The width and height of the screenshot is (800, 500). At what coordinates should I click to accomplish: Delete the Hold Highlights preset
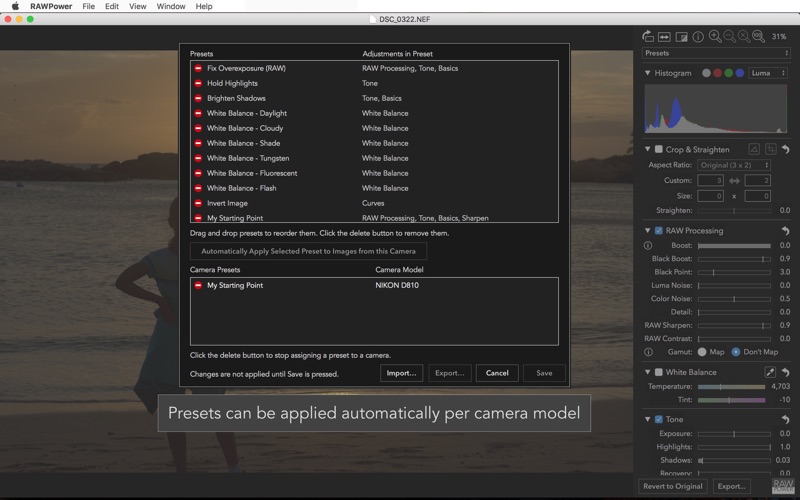[198, 83]
